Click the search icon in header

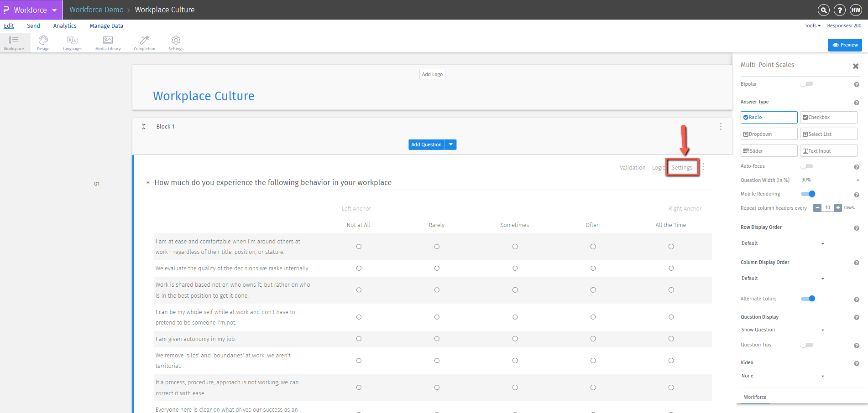pos(823,10)
